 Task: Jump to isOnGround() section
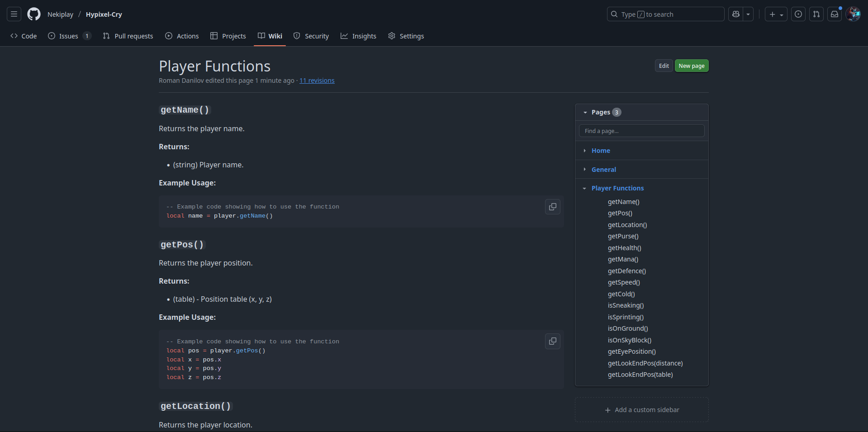coord(628,328)
